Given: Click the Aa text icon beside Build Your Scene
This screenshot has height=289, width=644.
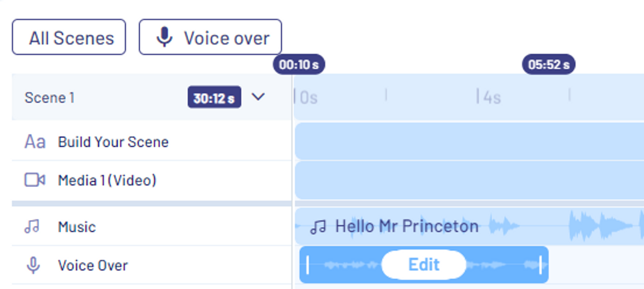Looking at the screenshot, I should [x=35, y=142].
